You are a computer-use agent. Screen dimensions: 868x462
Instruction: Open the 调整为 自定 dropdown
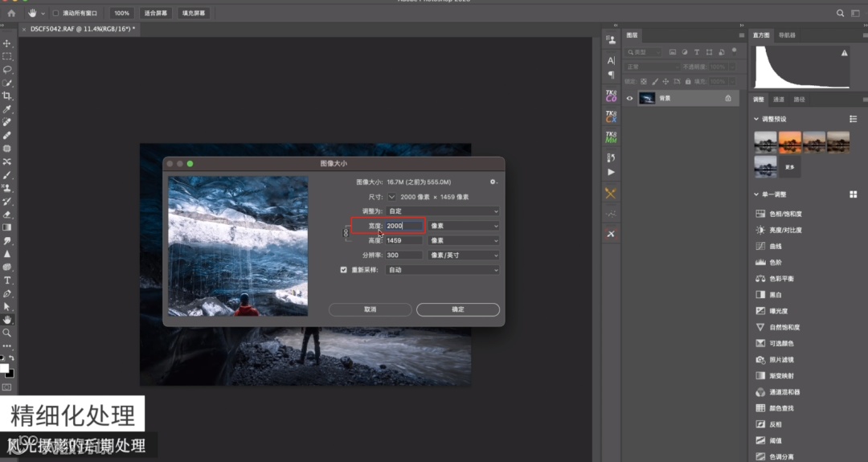[442, 211]
